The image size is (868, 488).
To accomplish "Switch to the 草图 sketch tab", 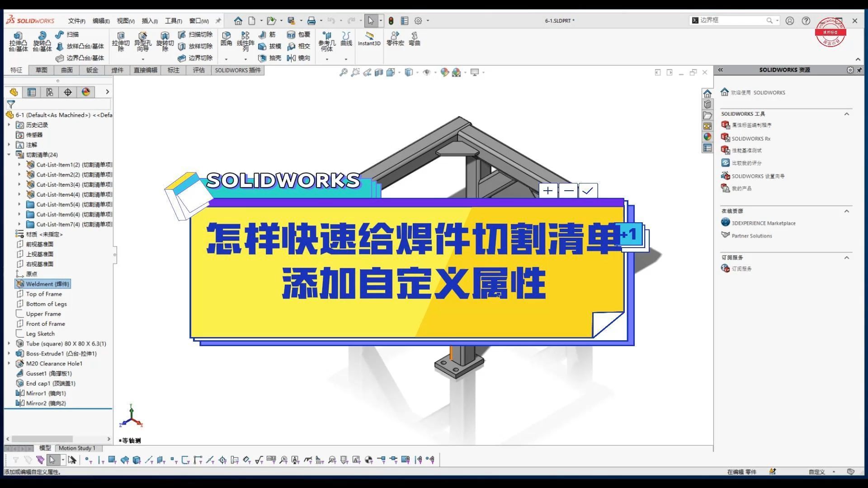I will [42, 70].
